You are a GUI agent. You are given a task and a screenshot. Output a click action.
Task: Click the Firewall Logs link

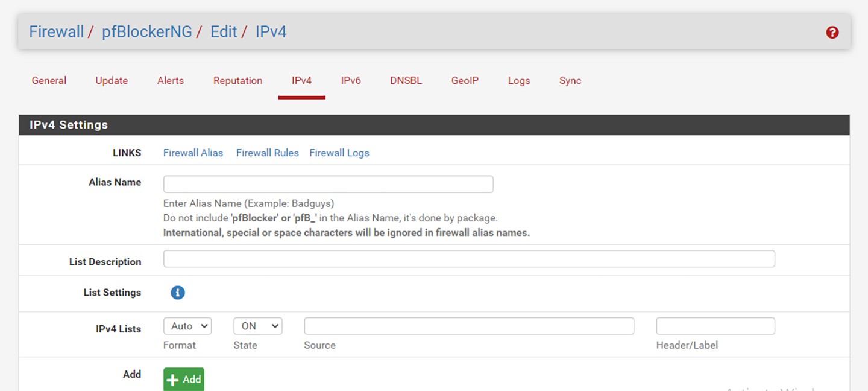pos(339,153)
